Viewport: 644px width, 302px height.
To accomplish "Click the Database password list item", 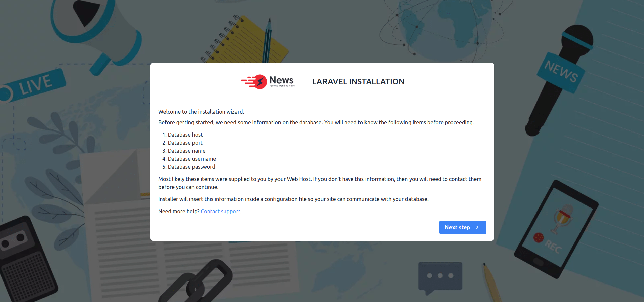I will click(191, 167).
